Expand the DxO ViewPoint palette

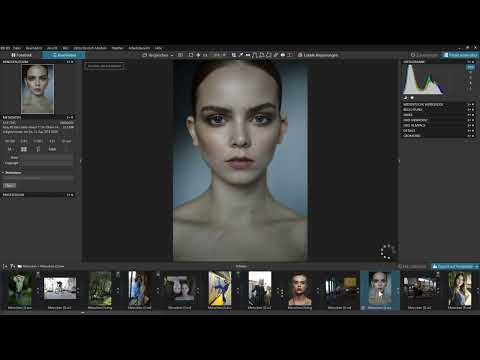pos(438,120)
